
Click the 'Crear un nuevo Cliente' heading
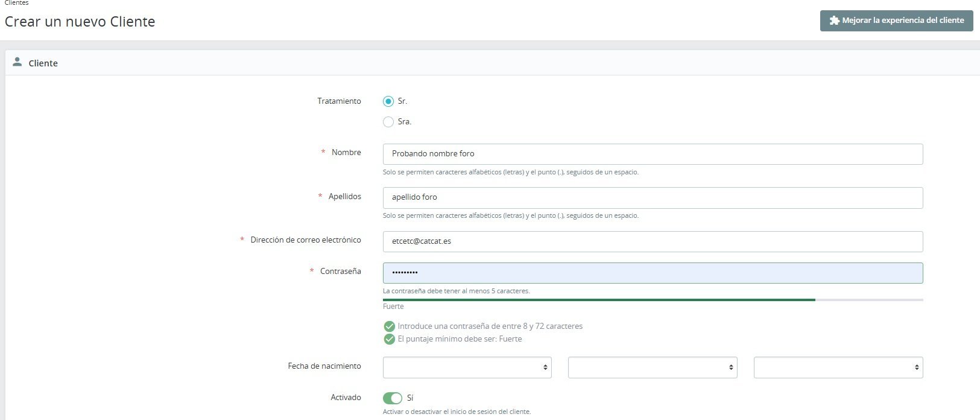click(80, 22)
